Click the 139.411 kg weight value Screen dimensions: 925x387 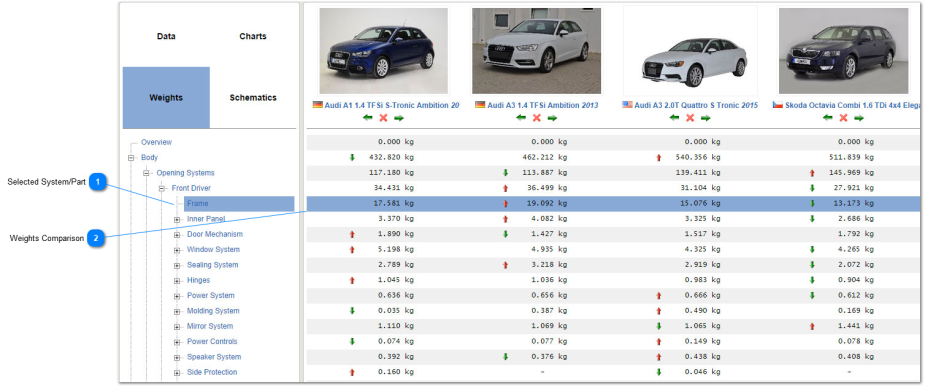pos(698,173)
